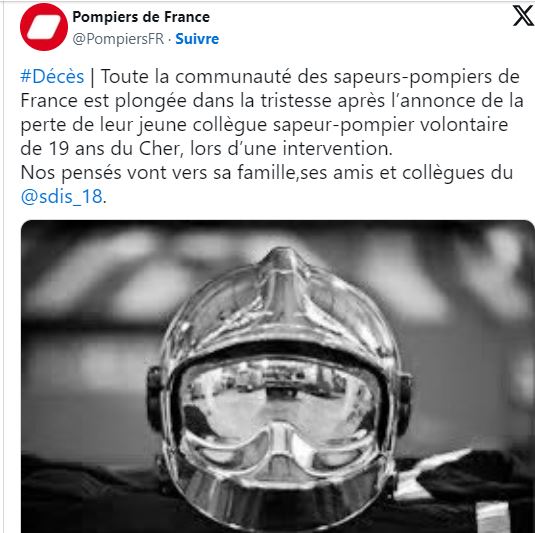This screenshot has width=535, height=533.
Task: Open the Pompiers de France profile avatar
Action: click(44, 27)
